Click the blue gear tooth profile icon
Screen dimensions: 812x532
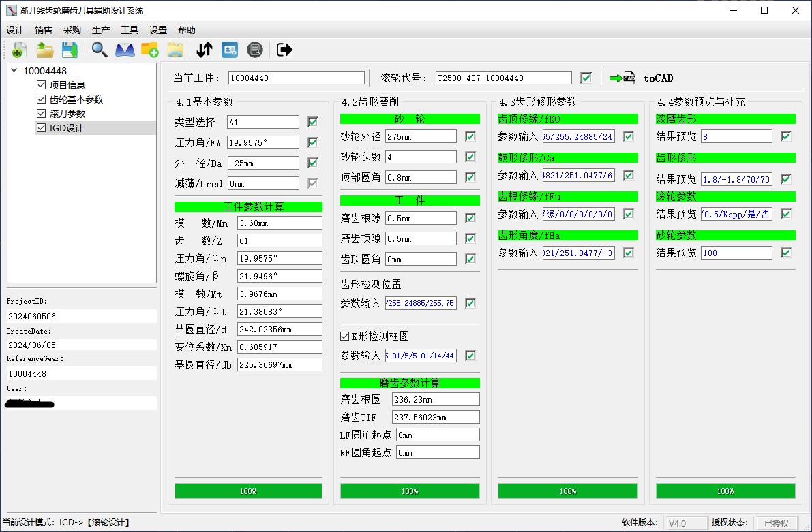[125, 50]
